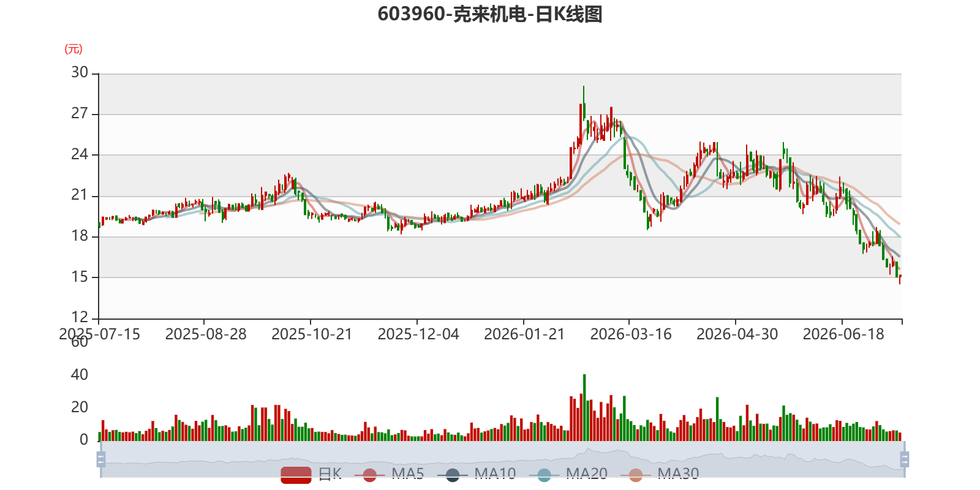Click the volume axis value 40
980x490 pixels.
pyautogui.click(x=80, y=374)
